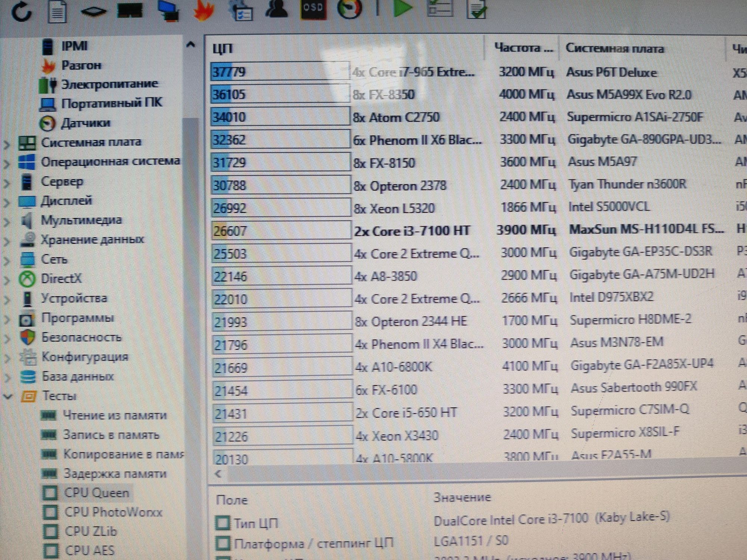
Task: Select Запись в память test
Action: click(x=111, y=435)
